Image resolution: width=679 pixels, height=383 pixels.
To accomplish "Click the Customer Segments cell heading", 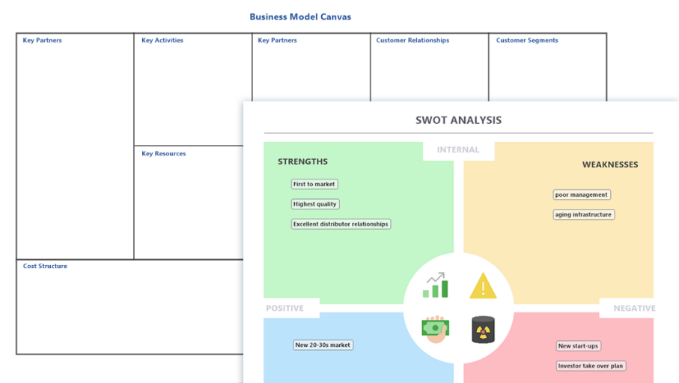I will tap(527, 40).
